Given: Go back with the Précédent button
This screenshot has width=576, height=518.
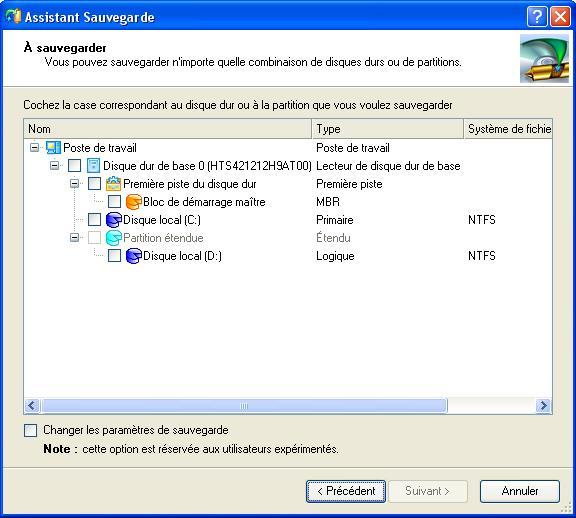Looking at the screenshot, I should (346, 491).
